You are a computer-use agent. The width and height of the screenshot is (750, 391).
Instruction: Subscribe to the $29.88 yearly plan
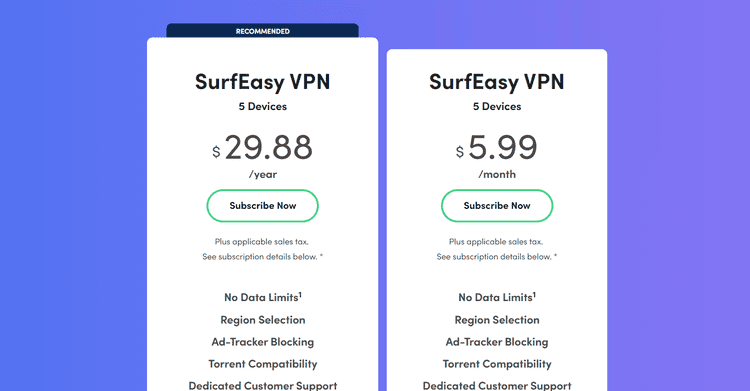(263, 206)
